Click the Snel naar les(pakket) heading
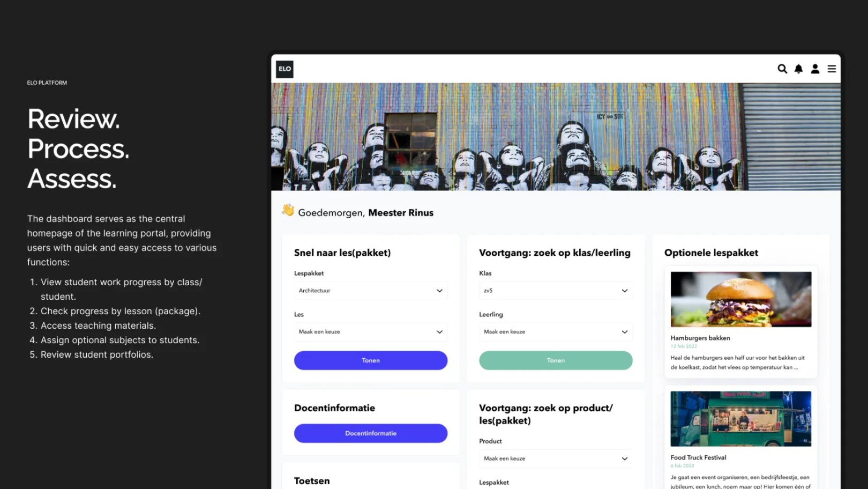868x489 pixels. [342, 253]
